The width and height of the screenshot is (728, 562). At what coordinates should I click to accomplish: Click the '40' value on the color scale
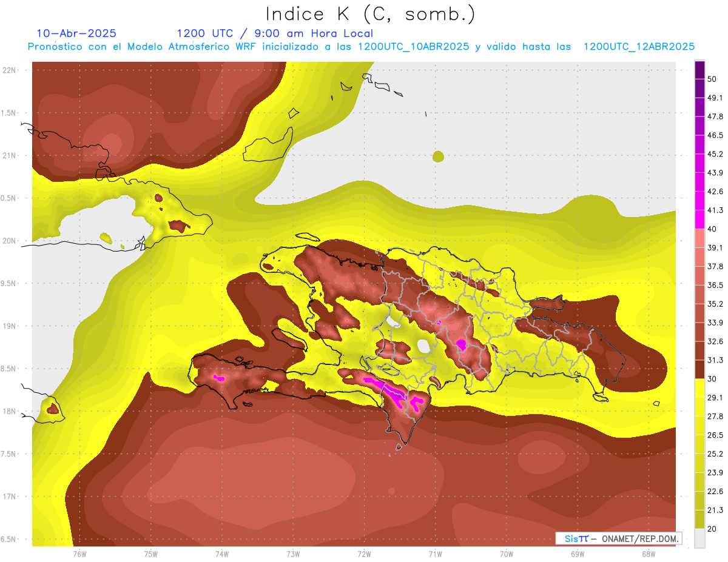(x=713, y=229)
